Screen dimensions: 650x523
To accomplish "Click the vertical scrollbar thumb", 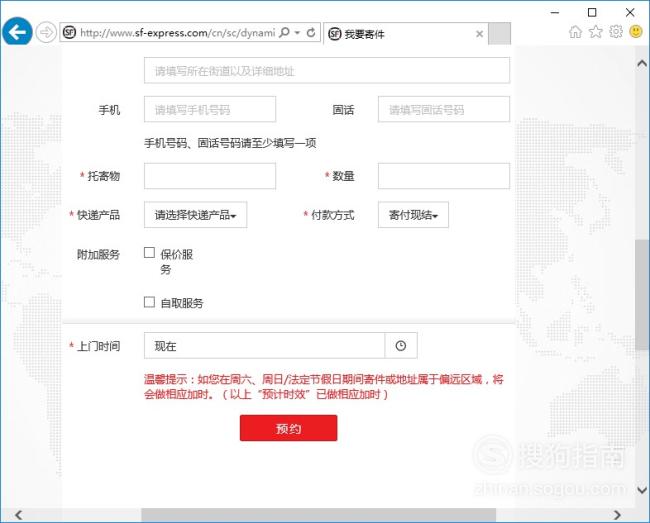I will pos(642,295).
